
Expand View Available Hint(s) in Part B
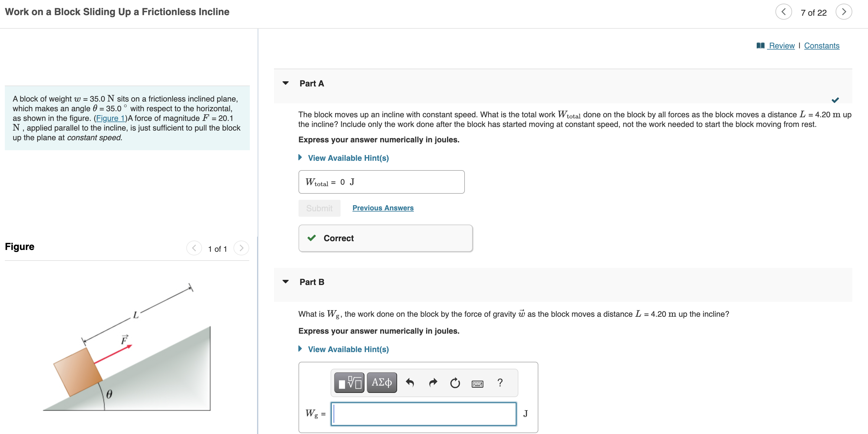[x=348, y=349]
